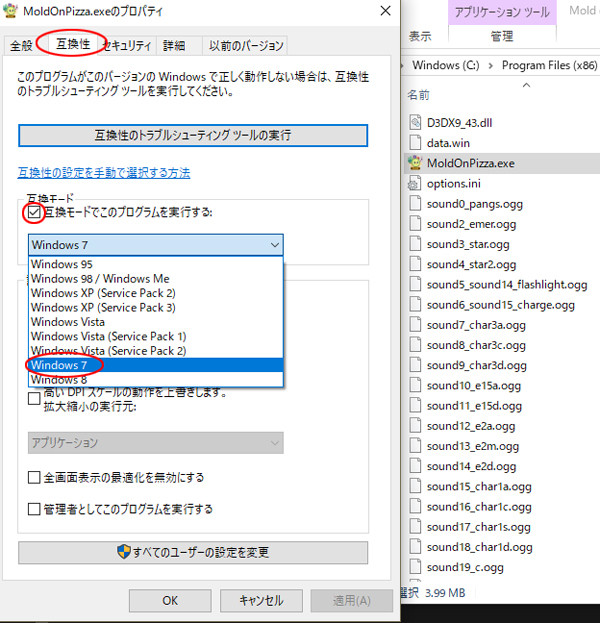
Task: Click Windows (C:) in Explorer breadcrumb
Action: 446,65
